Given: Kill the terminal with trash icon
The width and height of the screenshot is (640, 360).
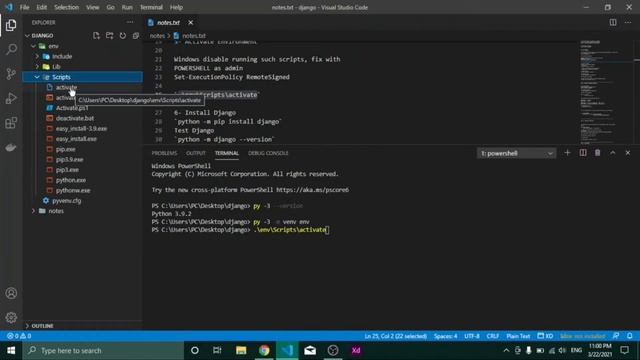Looking at the screenshot, I should pyautogui.click(x=598, y=153).
